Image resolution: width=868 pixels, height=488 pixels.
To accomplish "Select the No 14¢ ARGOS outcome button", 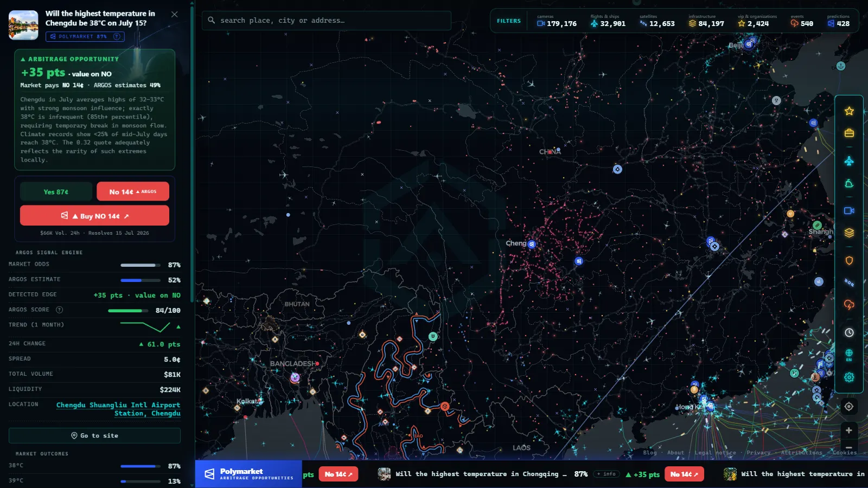I will coord(133,191).
